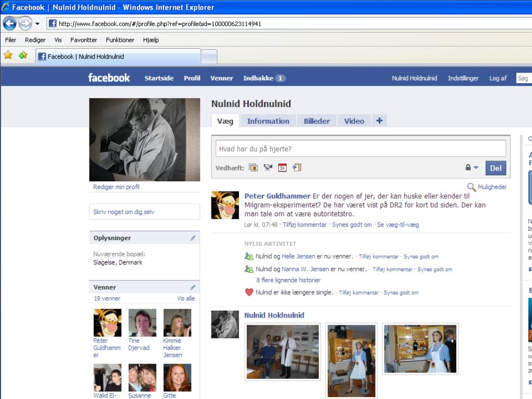532x399 pixels.
Task: Open the Filer menu
Action: pyautogui.click(x=10, y=40)
